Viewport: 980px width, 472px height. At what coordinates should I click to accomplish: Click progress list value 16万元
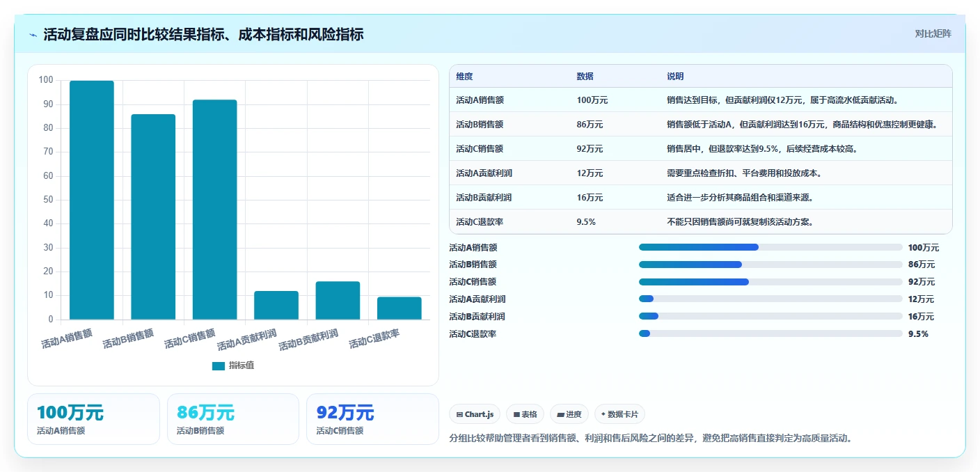pyautogui.click(x=921, y=317)
